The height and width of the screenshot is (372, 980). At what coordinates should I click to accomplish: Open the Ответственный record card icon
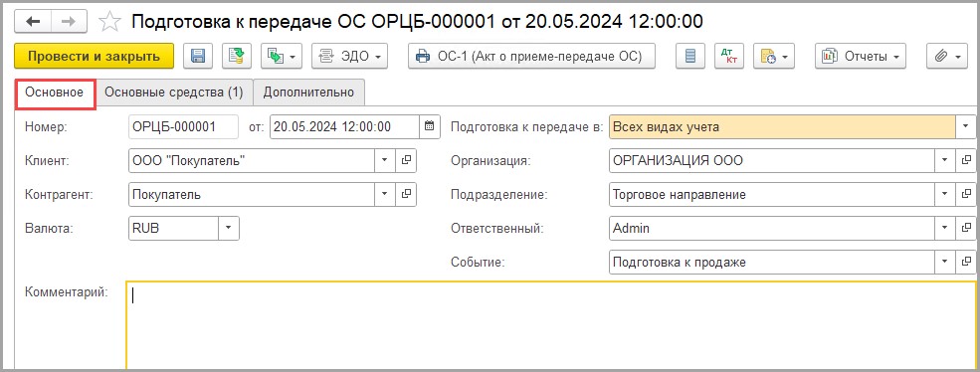click(x=966, y=228)
